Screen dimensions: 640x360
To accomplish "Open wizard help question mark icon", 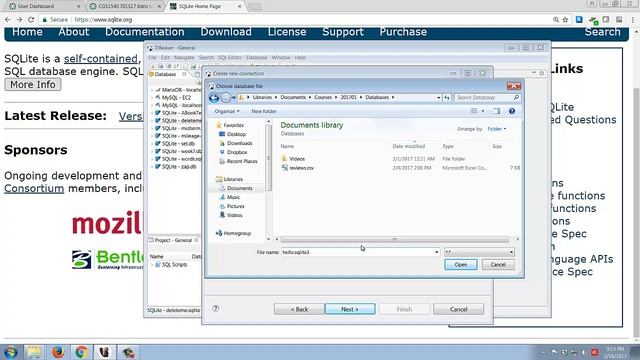I will click(216, 309).
